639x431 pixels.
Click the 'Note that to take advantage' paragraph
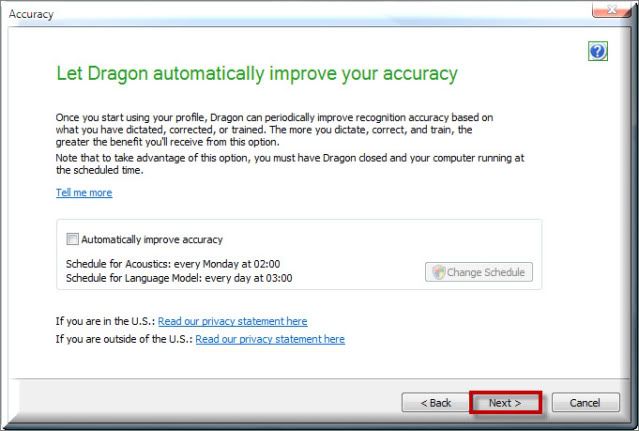[290, 164]
